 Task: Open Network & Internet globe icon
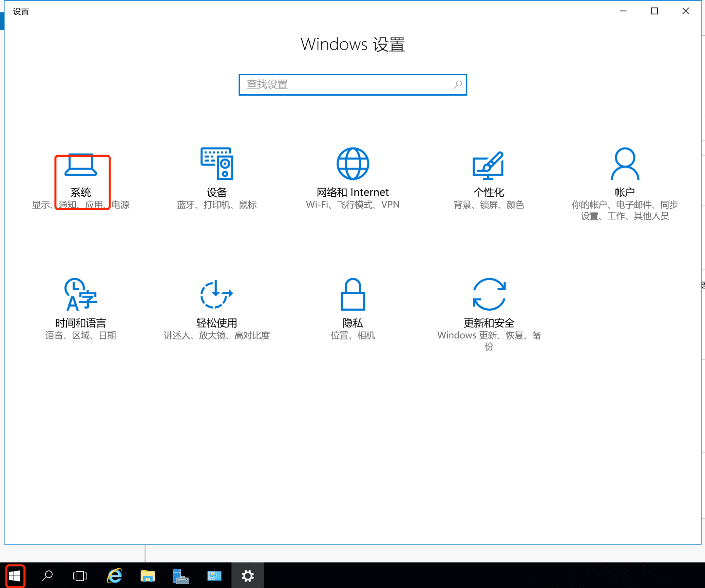pos(352,163)
